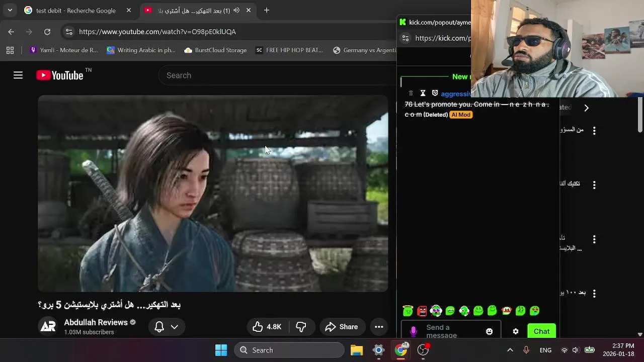Image resolution: width=644 pixels, height=362 pixels.
Task: Open more actions three-dot menu under video
Action: click(x=379, y=327)
